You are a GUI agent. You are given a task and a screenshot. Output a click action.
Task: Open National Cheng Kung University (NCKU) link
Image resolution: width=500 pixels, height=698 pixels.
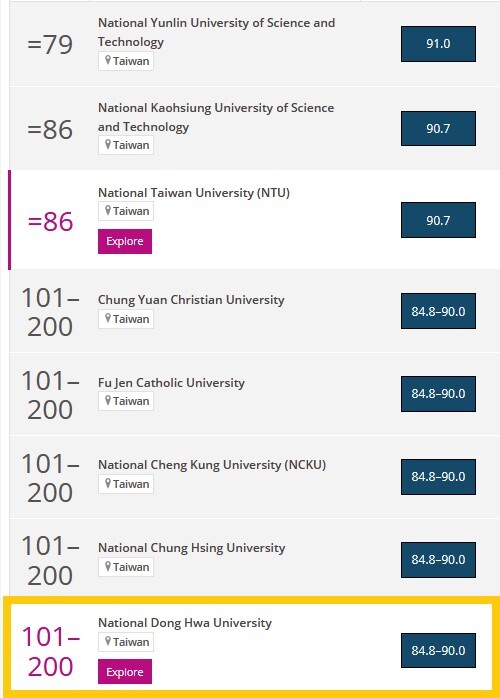(x=212, y=465)
